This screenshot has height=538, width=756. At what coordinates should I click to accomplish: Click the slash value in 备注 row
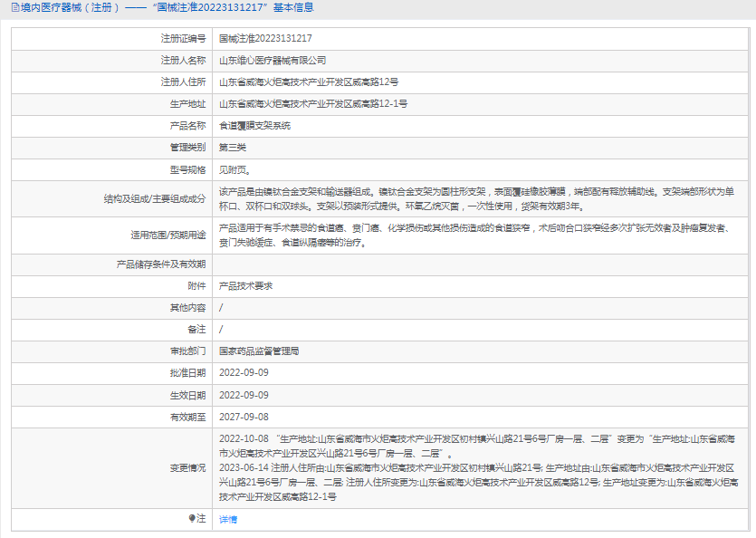click(x=221, y=330)
